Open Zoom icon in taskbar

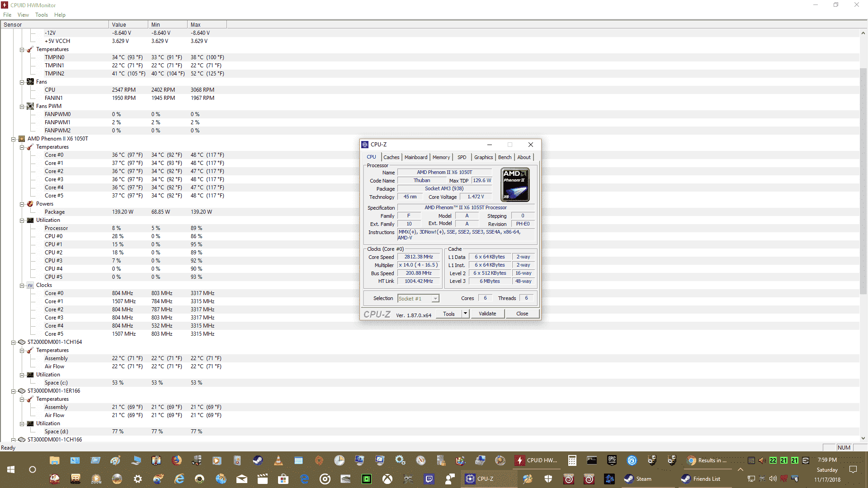tap(96, 479)
